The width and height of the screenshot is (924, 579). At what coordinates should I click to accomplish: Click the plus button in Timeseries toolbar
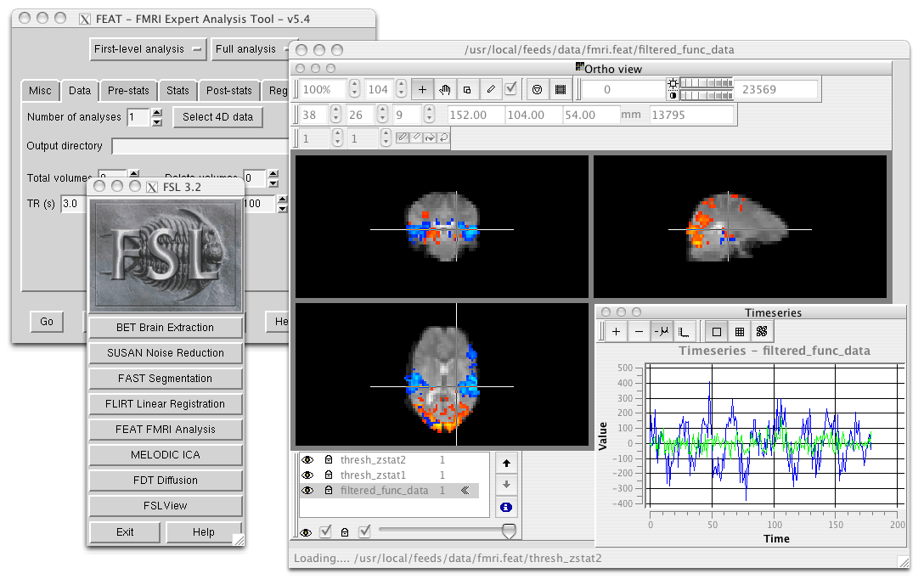click(616, 332)
